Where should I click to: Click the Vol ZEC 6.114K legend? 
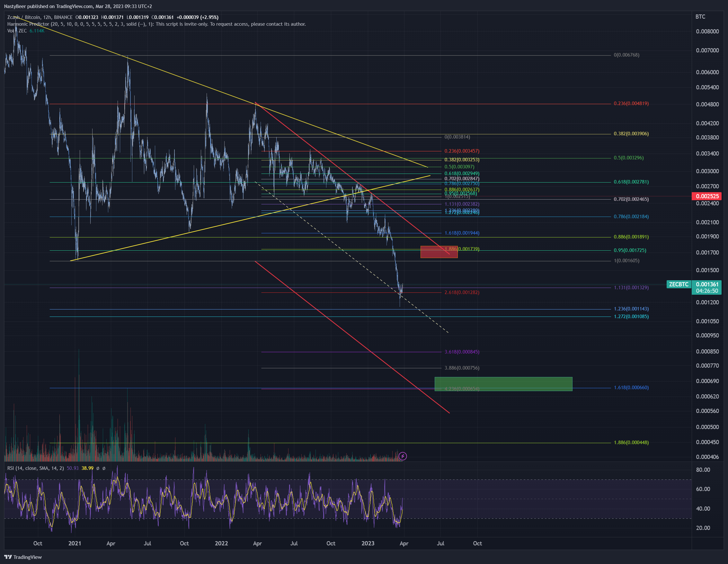coord(26,31)
